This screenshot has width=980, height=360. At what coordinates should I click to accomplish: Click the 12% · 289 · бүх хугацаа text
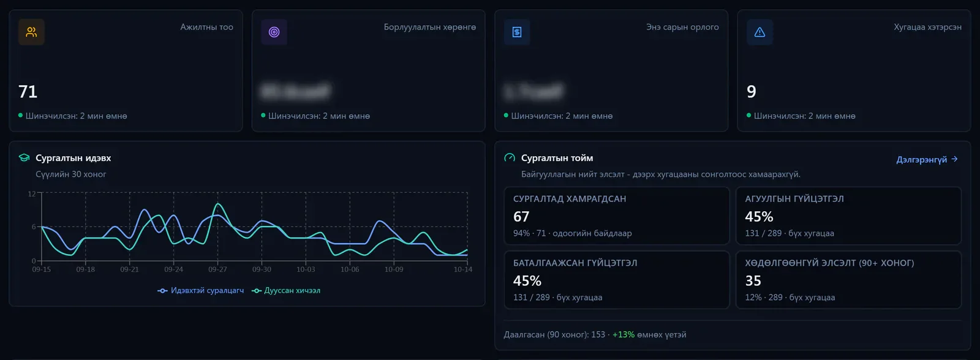coord(790,298)
